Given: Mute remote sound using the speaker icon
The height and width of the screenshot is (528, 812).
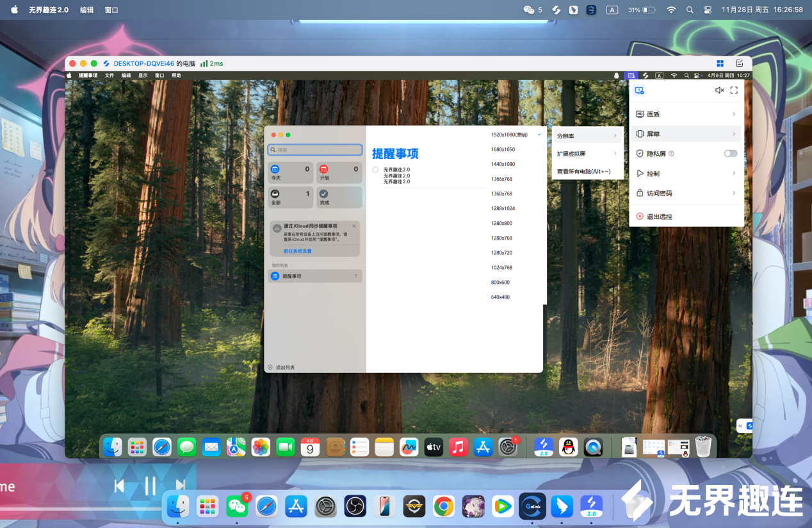Looking at the screenshot, I should pos(719,90).
